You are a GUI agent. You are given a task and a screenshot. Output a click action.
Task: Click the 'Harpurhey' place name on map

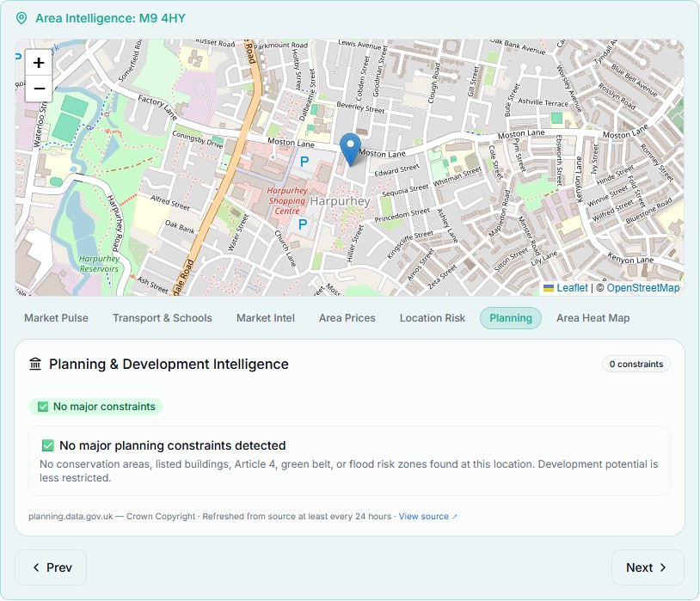pos(341,201)
